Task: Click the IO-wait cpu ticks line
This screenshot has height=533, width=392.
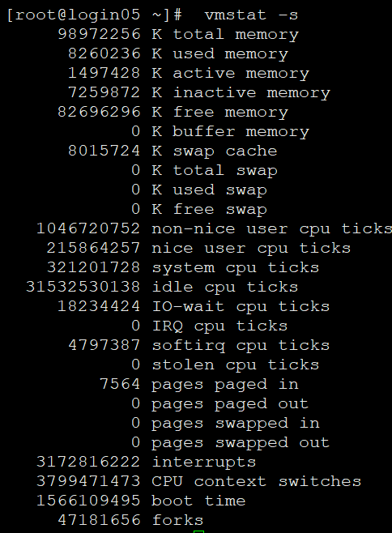Action: click(194, 307)
